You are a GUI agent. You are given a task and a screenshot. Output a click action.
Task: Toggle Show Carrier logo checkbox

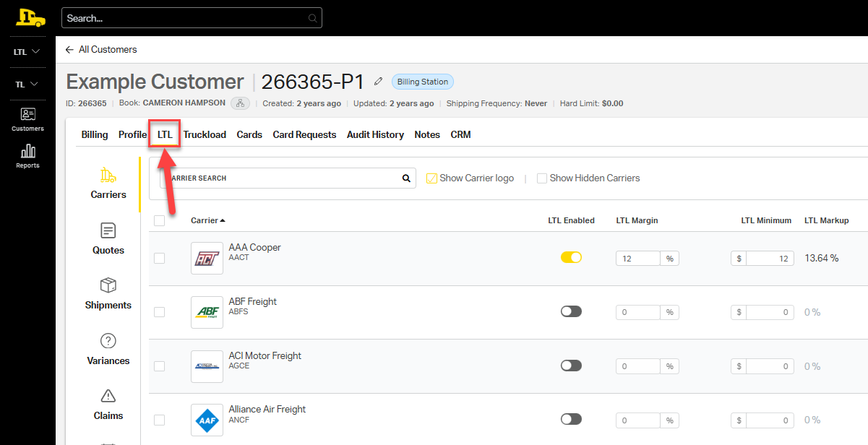[x=432, y=178]
